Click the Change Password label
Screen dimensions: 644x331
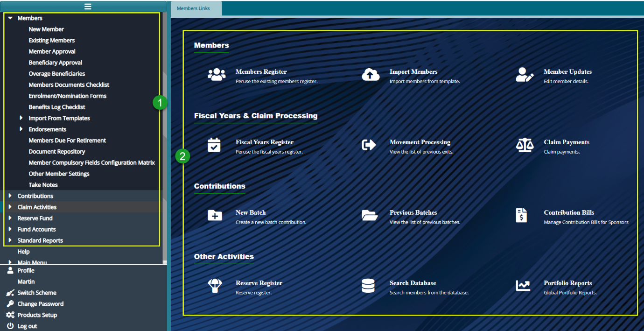coord(41,304)
